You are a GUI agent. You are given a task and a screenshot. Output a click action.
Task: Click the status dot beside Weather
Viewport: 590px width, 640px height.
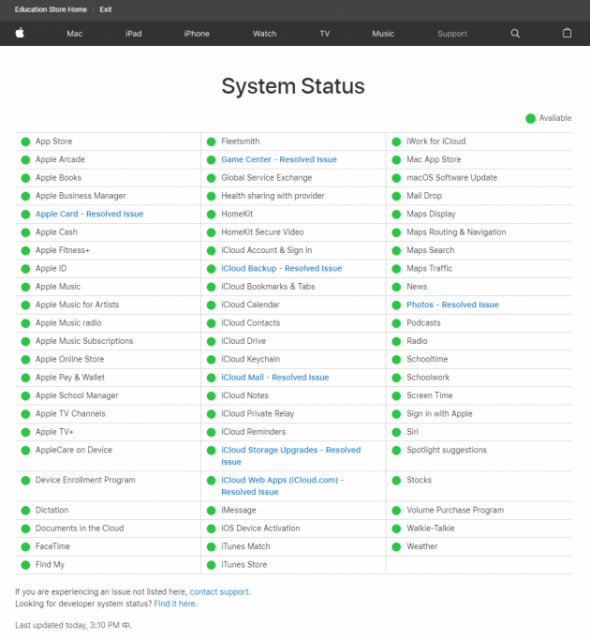[x=396, y=547]
